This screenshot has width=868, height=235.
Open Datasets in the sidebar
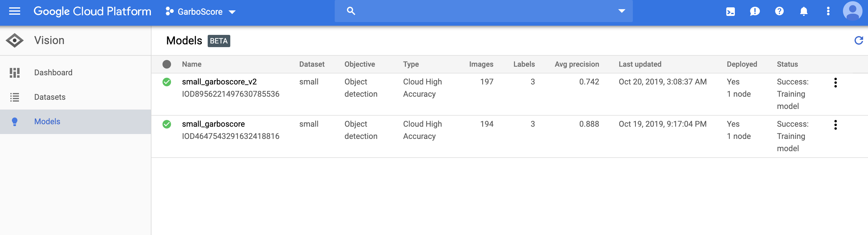50,97
